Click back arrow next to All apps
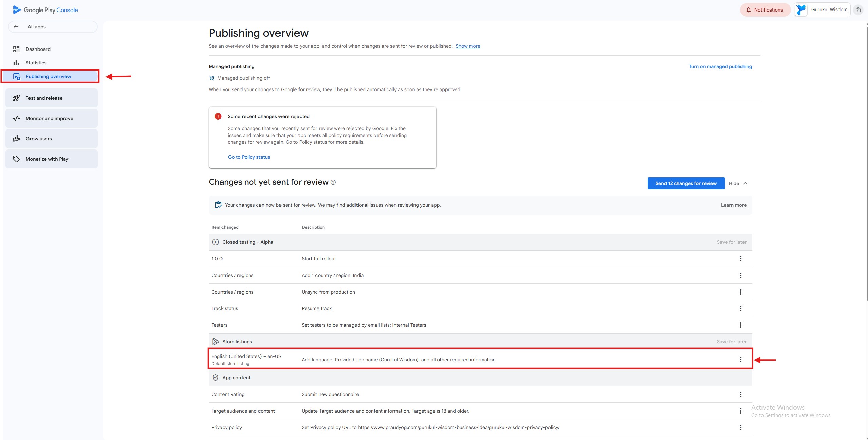Image resolution: width=868 pixels, height=440 pixels. coord(16,27)
